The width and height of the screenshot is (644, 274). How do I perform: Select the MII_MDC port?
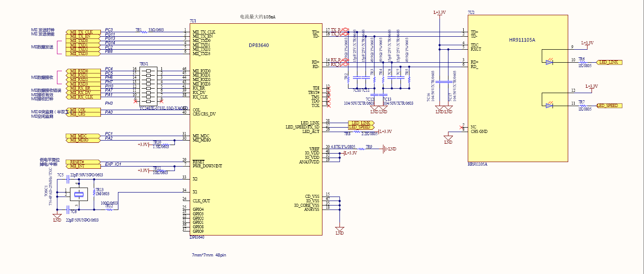coord(83,136)
